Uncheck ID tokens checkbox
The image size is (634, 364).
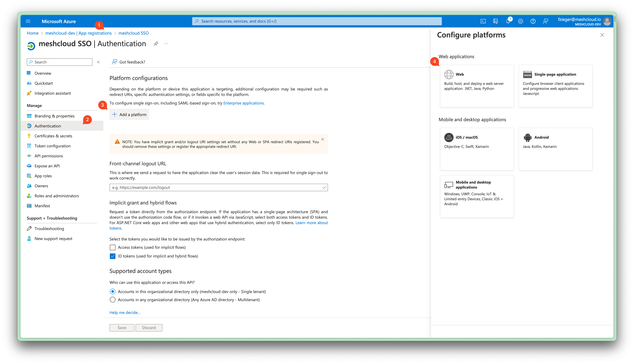tap(112, 256)
